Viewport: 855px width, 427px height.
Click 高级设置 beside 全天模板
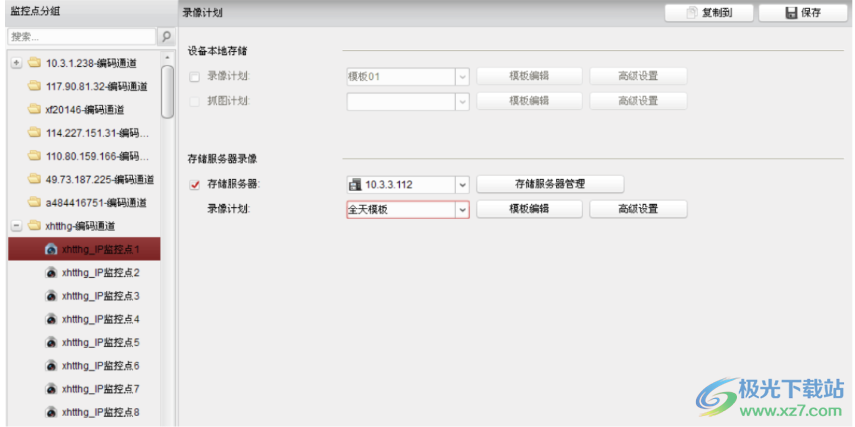click(639, 209)
